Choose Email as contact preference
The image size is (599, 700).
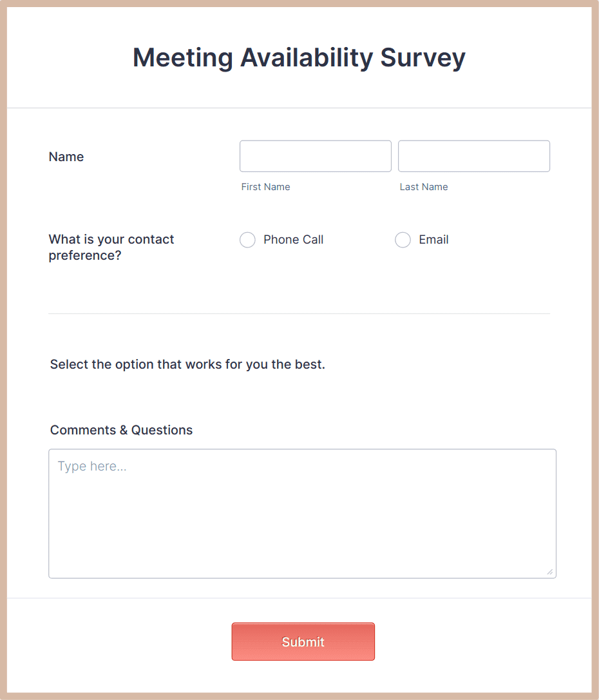point(403,240)
